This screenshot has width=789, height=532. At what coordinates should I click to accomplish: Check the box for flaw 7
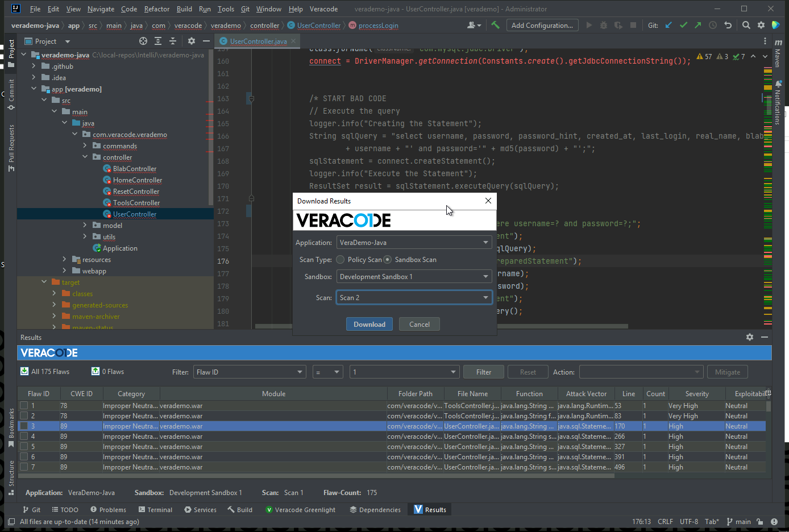(x=24, y=467)
